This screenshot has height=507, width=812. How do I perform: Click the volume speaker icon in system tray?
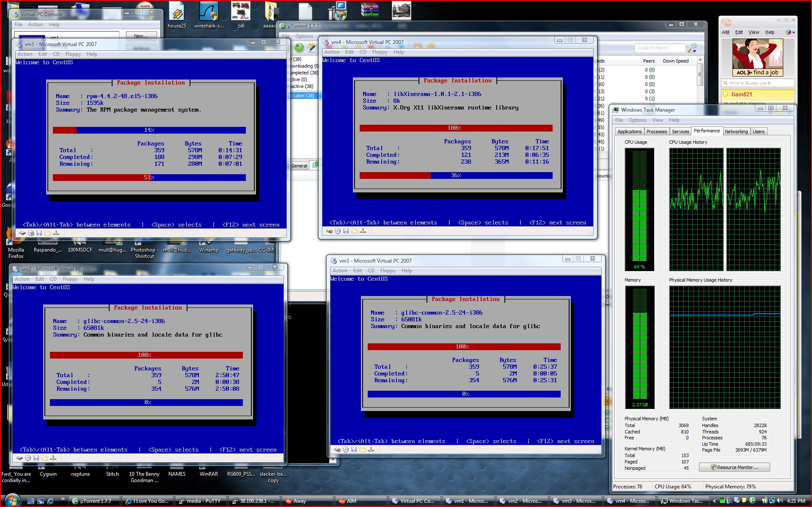(780, 501)
